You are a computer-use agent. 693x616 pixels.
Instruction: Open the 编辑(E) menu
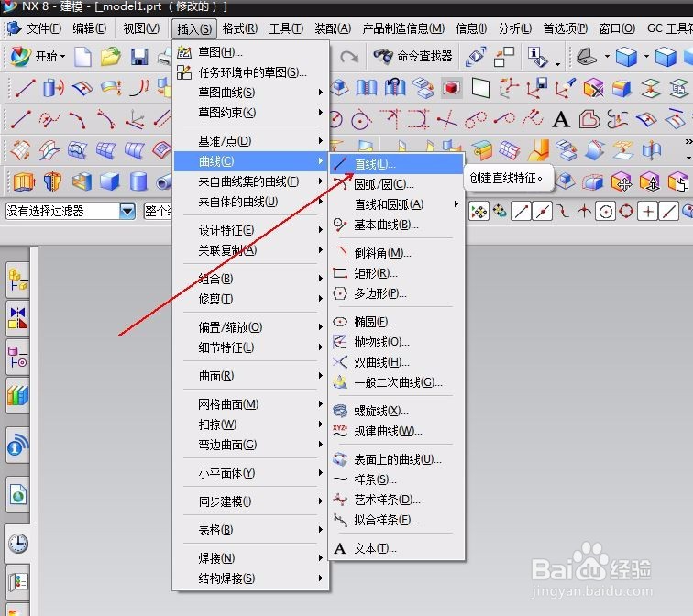89,28
